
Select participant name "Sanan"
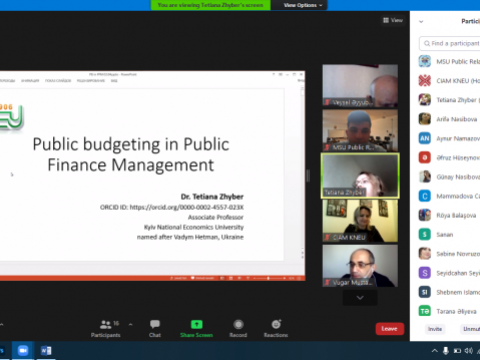pyautogui.click(x=445, y=235)
